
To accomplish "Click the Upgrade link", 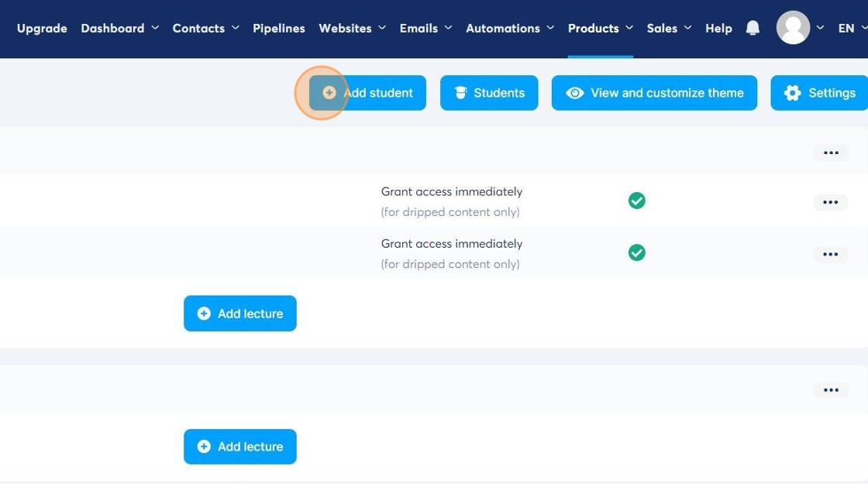I will [42, 28].
